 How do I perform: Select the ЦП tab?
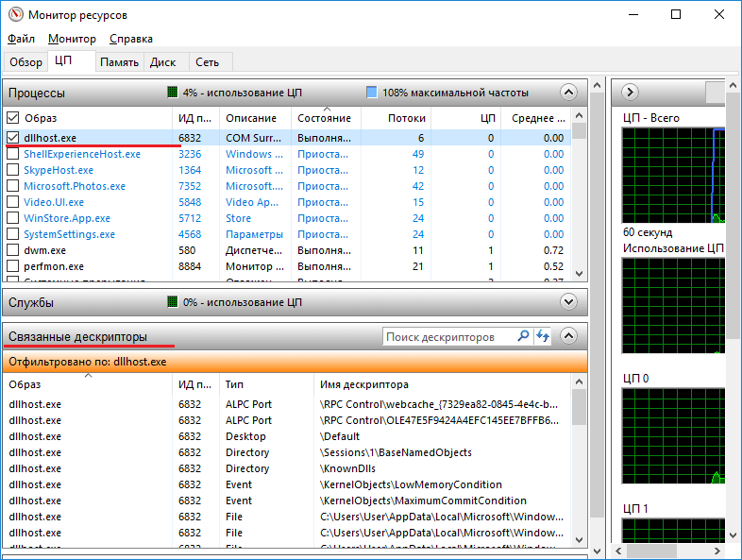pos(71,60)
